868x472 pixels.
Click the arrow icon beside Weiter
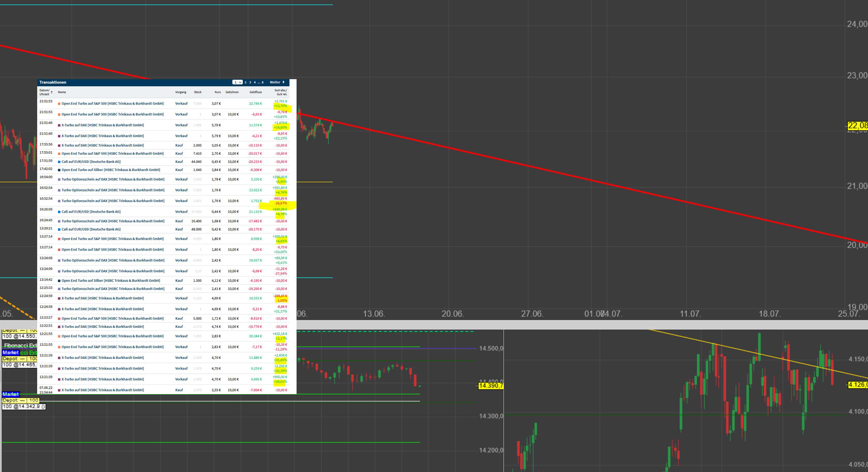point(283,82)
